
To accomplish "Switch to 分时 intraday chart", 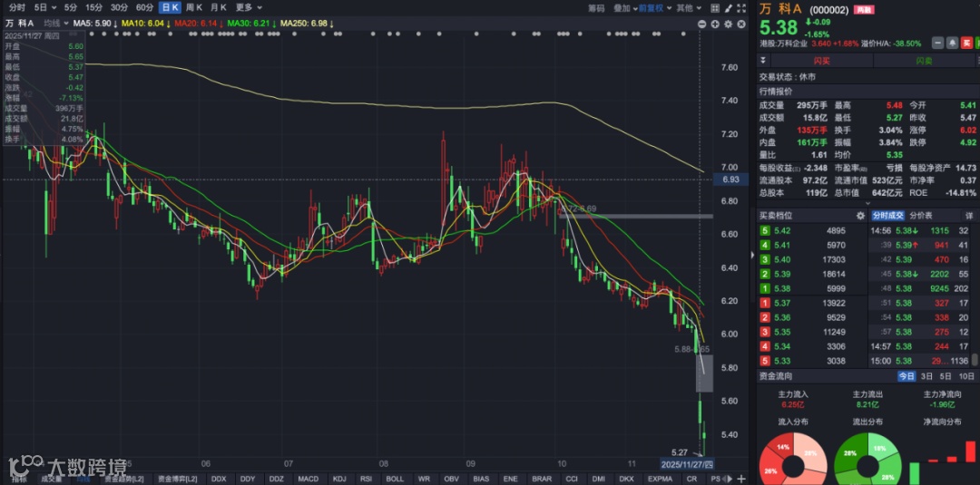I will tap(17, 7).
